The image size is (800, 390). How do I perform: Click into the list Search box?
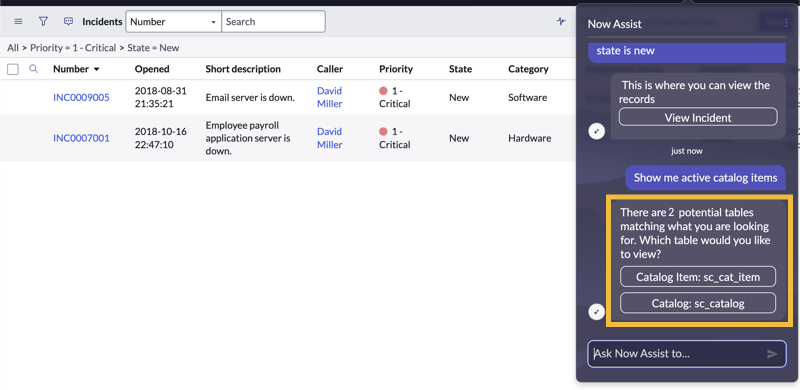[273, 22]
